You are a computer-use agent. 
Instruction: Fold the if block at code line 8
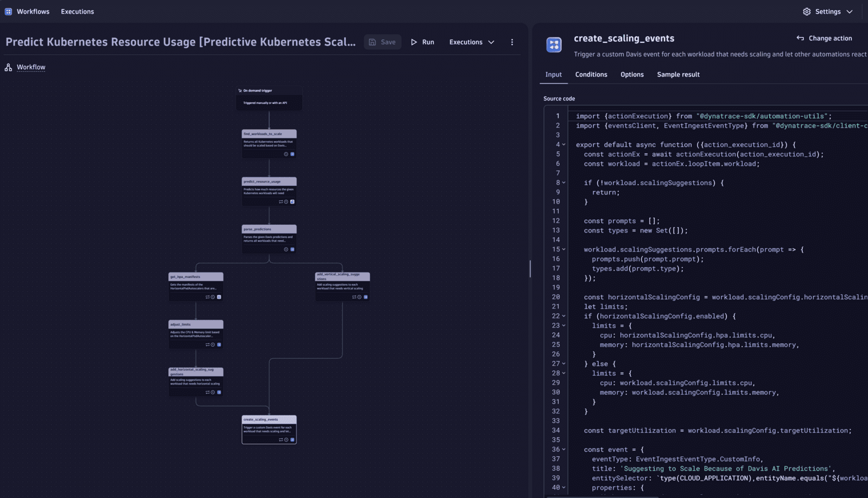coord(563,183)
